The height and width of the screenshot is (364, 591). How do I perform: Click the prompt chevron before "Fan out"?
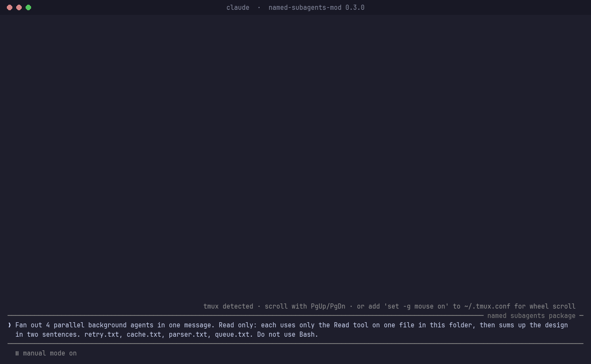[x=9, y=325]
